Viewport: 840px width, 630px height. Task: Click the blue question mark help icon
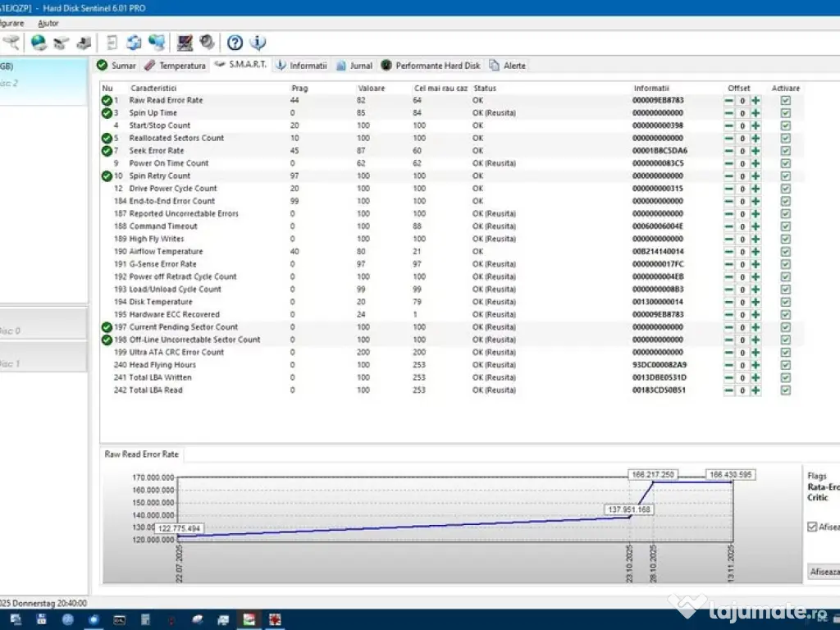pos(235,43)
